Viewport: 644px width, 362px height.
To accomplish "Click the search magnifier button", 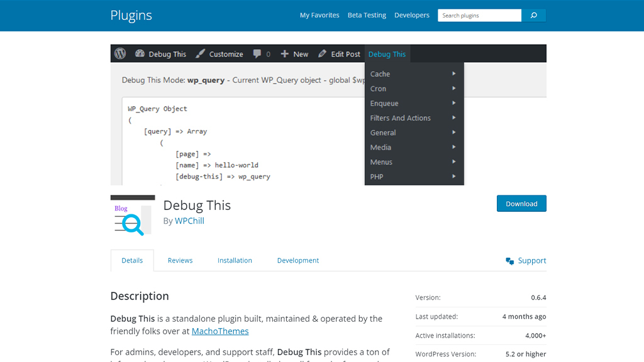I will tap(533, 16).
